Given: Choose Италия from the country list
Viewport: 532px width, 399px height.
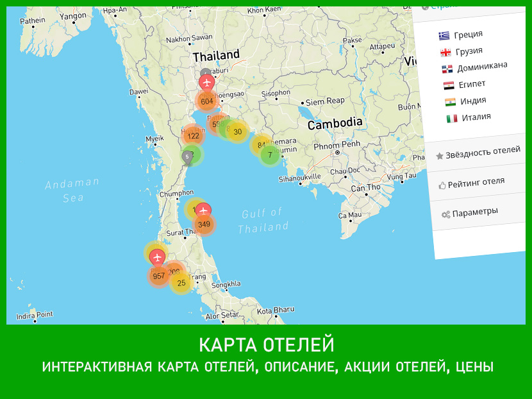Looking at the screenshot, I should pyautogui.click(x=476, y=117).
